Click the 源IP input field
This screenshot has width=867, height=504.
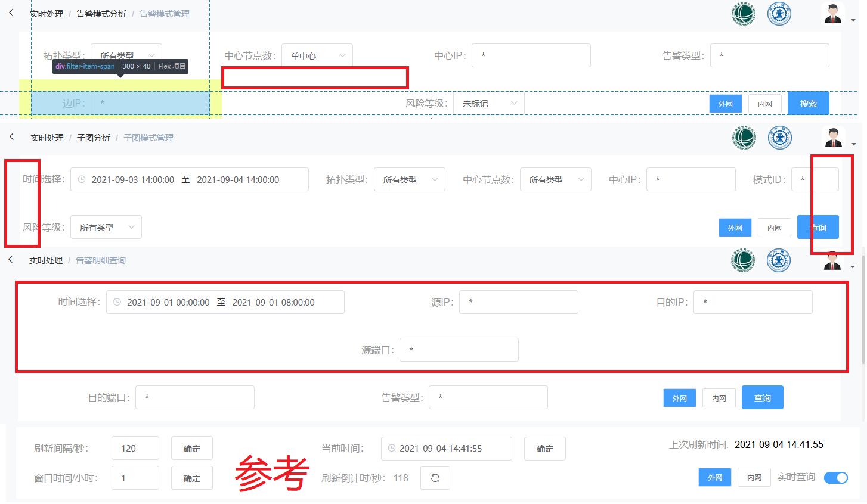(518, 302)
